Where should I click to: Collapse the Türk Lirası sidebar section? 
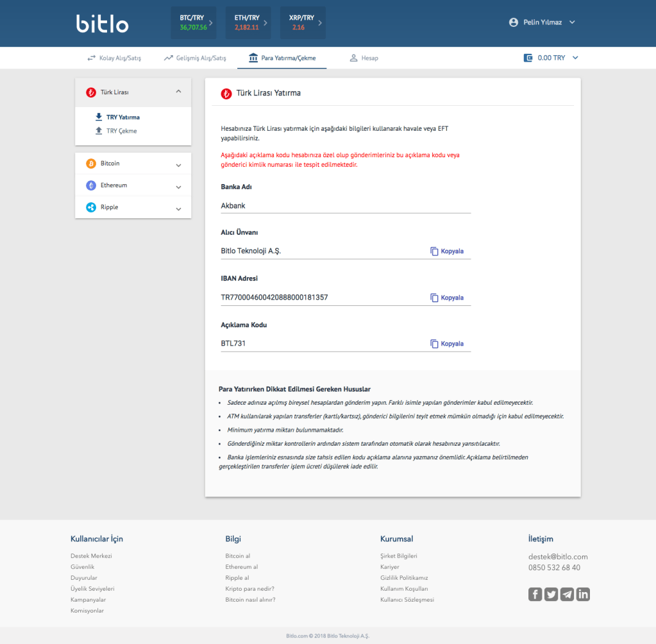[178, 92]
